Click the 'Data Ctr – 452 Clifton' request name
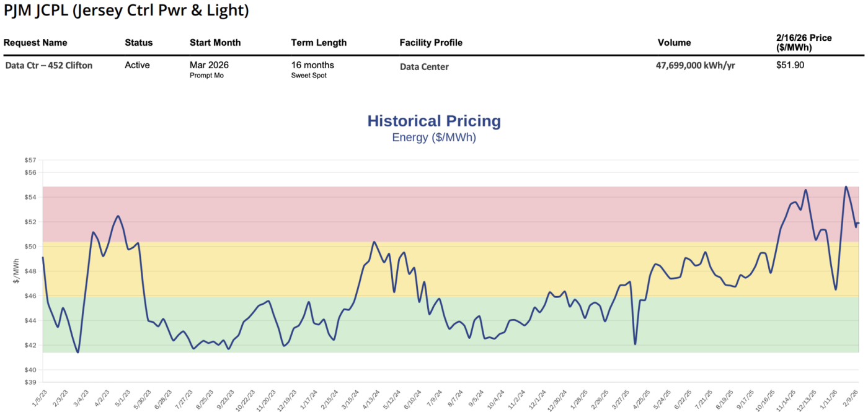Screen dimensions: 868x412 point(49,65)
